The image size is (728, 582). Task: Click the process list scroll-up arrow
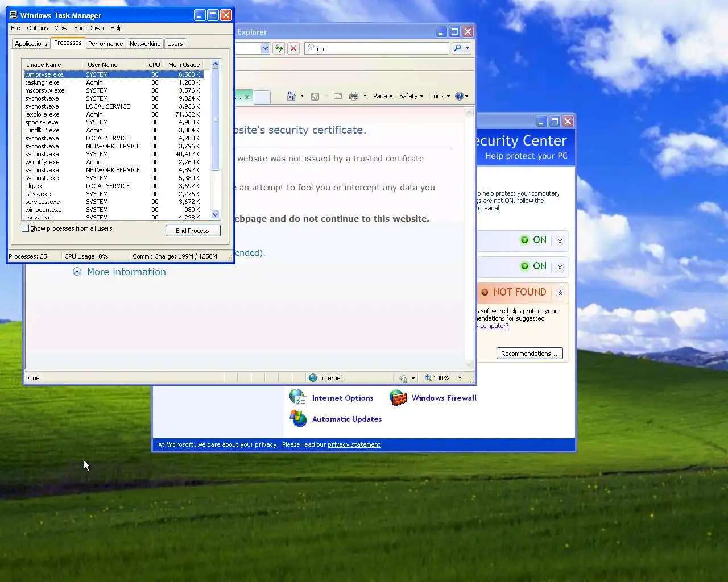(215, 64)
